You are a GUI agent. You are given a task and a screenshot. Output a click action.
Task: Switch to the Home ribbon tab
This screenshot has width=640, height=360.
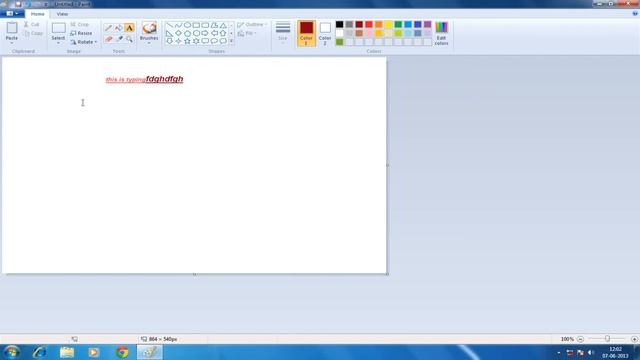click(38, 14)
